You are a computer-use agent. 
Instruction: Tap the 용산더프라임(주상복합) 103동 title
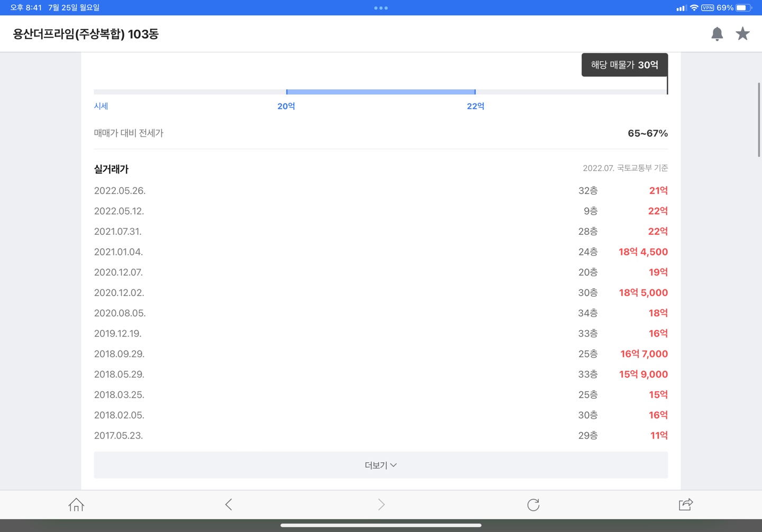[x=86, y=34]
